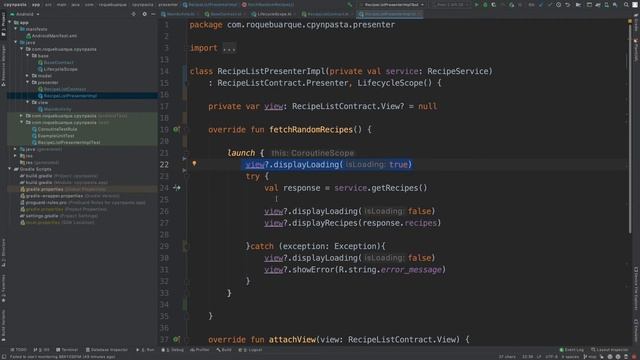
Task: Open proguard-rules.pro in Gradle Scripts
Action: tap(82, 202)
